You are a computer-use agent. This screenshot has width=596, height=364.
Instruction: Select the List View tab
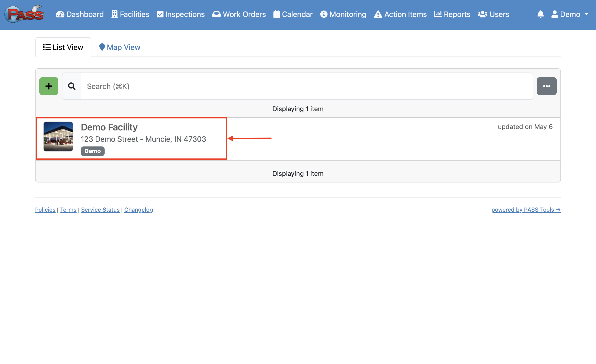point(63,47)
